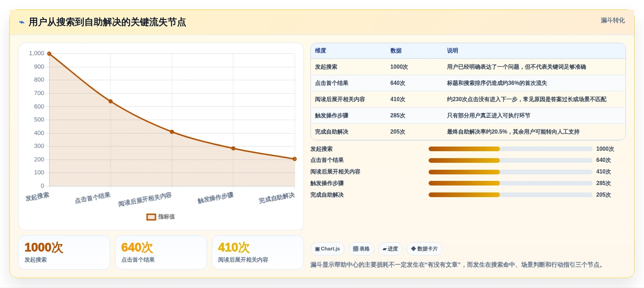The image size is (644, 288).
Task: Click the description mentioning 关键词足够准确
Action: click(x=517, y=67)
